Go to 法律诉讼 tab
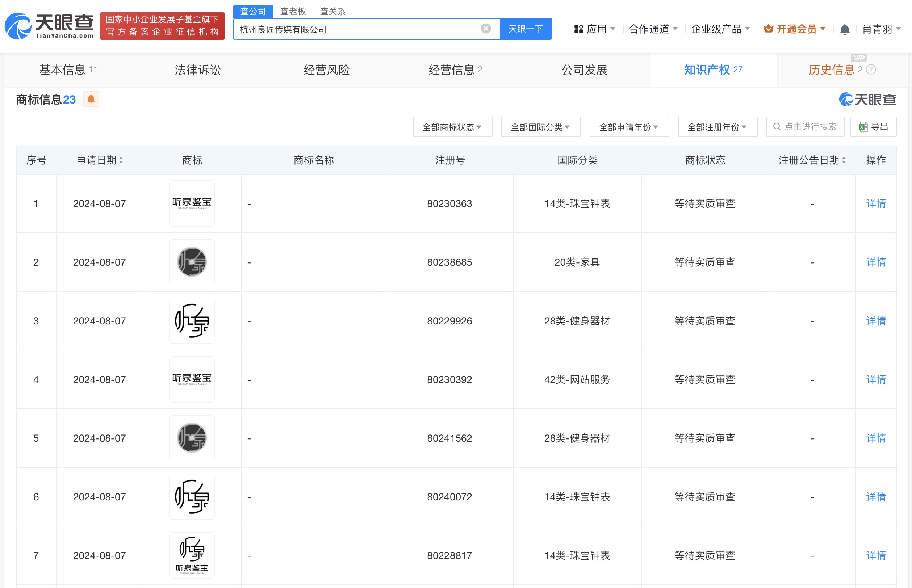The height and width of the screenshot is (588, 912). [198, 70]
